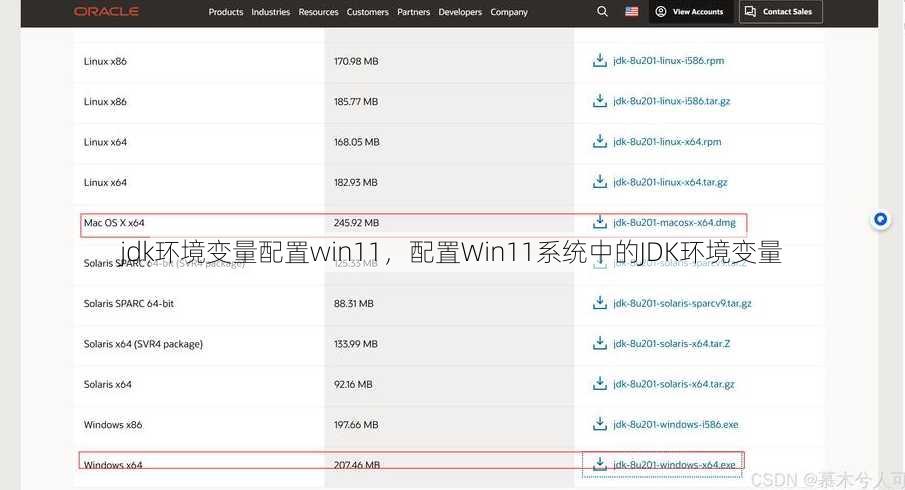Click download icon for jdk-8u201-linux-i586.rpm
This screenshot has width=905, height=490.
coord(600,61)
